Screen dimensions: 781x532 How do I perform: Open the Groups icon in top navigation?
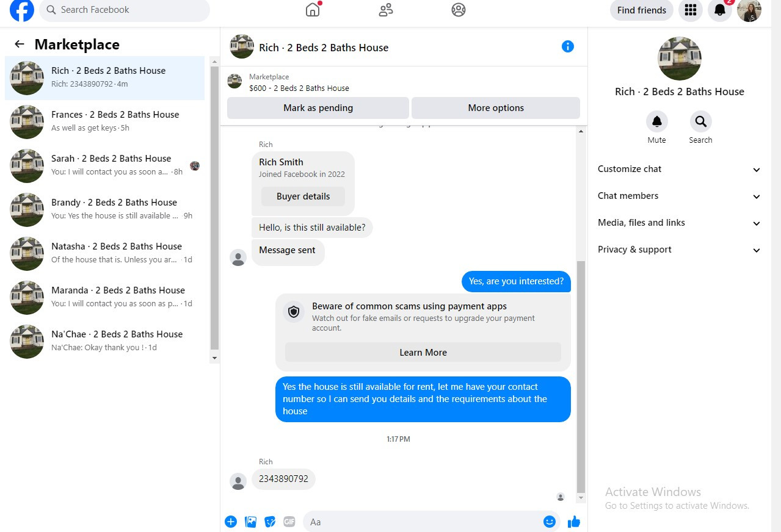tap(459, 10)
